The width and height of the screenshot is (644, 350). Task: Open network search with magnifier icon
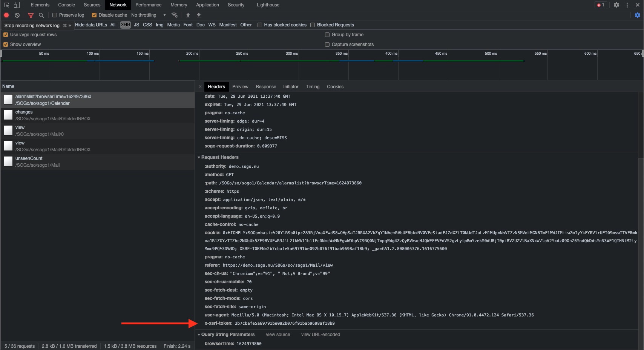tap(41, 15)
